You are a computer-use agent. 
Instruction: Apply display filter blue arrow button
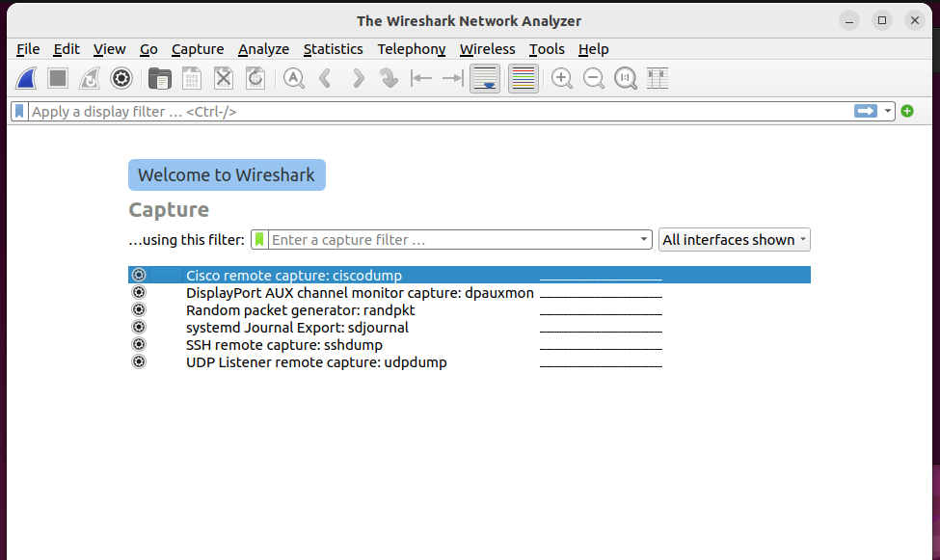865,111
